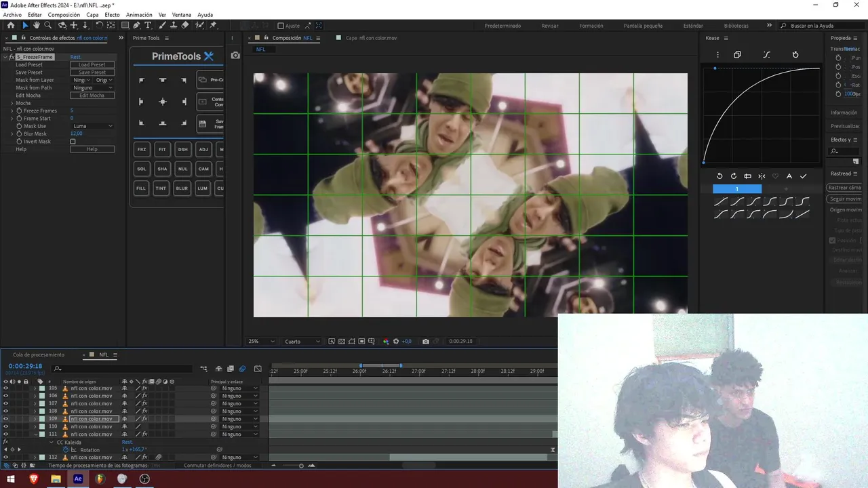The image size is (868, 488).
Task: Select the Puppet Pin tool
Action: click(213, 25)
